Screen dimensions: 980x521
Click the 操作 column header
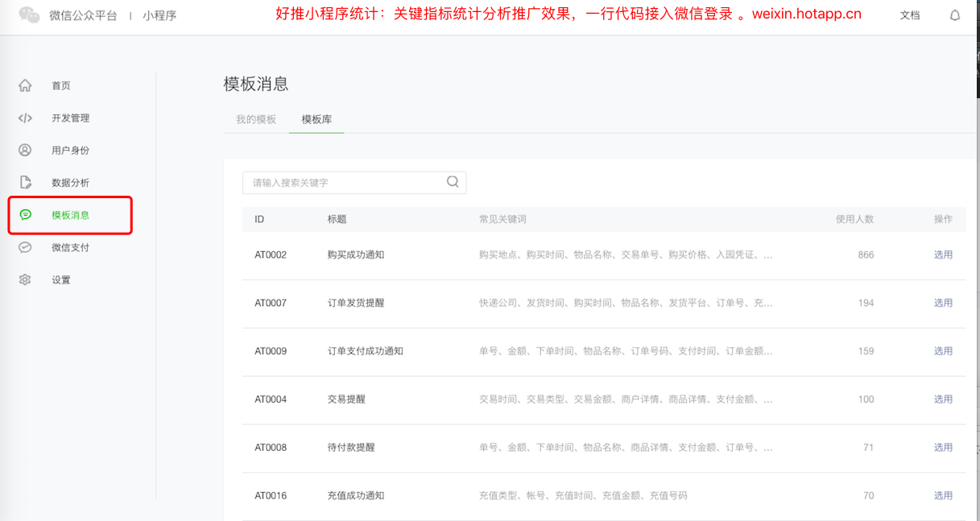tap(943, 219)
